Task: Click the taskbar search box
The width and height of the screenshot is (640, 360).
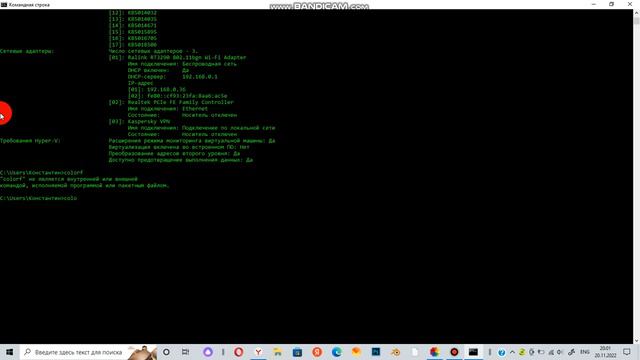Action: pos(88,352)
